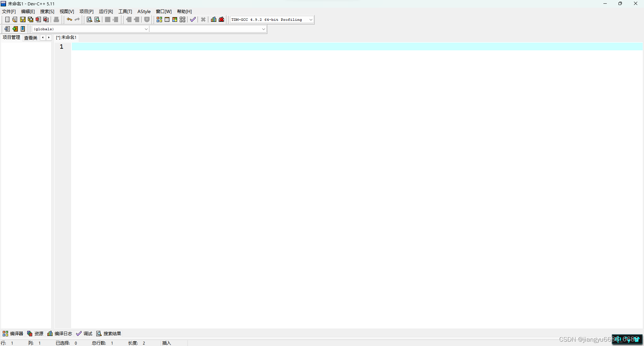Open the 搜索结果 bottom panel tab
This screenshot has height=346, width=644.
point(109,334)
